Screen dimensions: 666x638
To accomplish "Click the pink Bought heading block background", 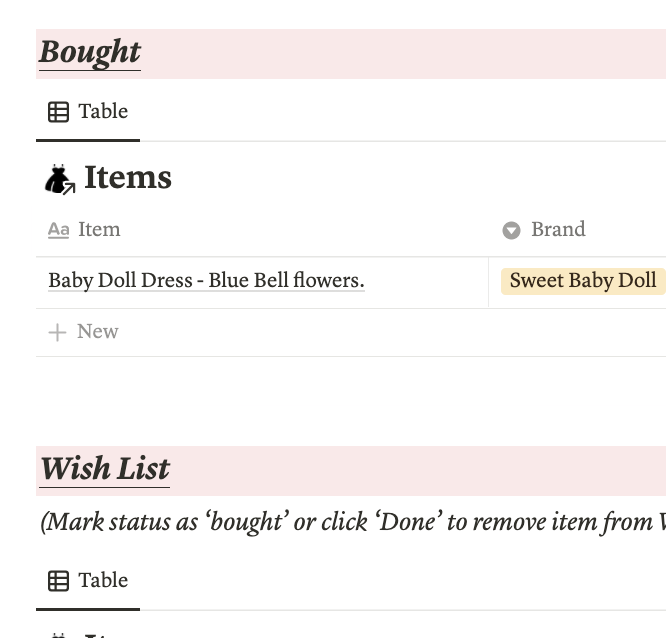I will [400, 53].
